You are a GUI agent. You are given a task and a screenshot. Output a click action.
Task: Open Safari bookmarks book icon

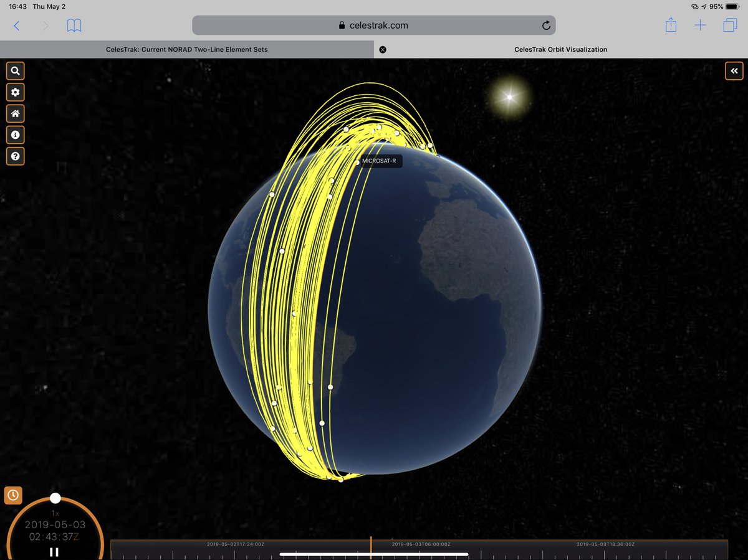pyautogui.click(x=74, y=26)
